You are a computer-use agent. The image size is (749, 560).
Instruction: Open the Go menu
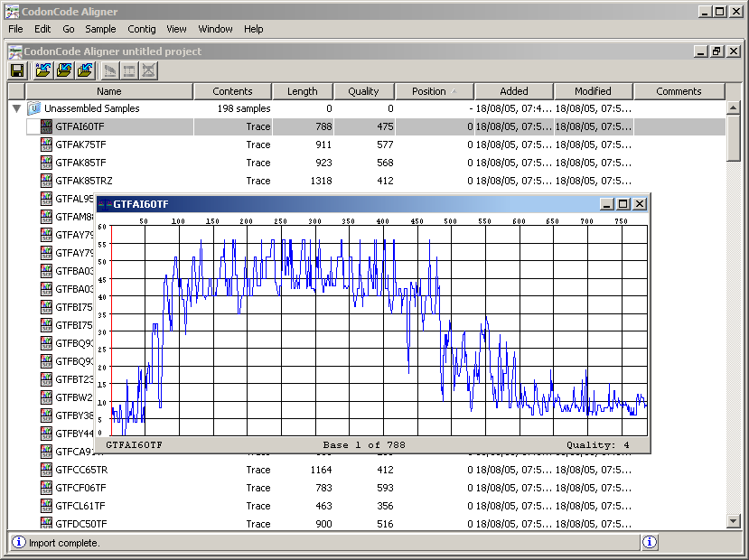[x=69, y=29]
